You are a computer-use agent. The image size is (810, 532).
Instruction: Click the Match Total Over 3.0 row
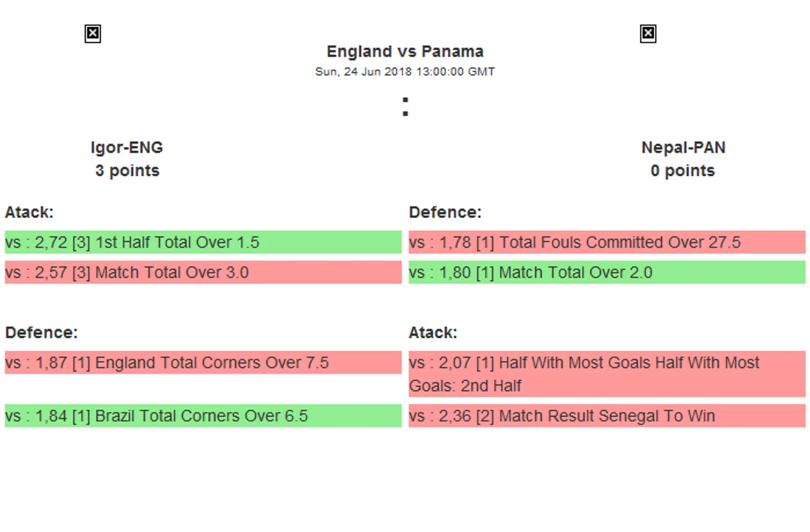click(202, 272)
